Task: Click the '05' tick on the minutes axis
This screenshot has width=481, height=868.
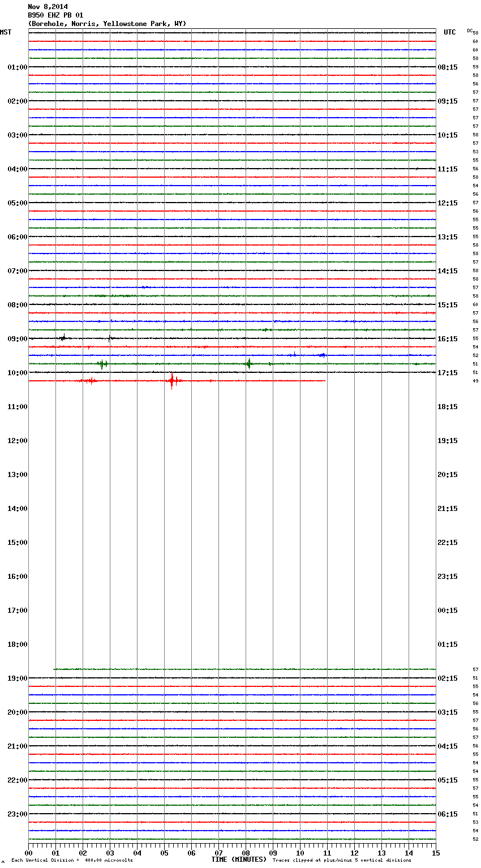Action: (x=164, y=853)
